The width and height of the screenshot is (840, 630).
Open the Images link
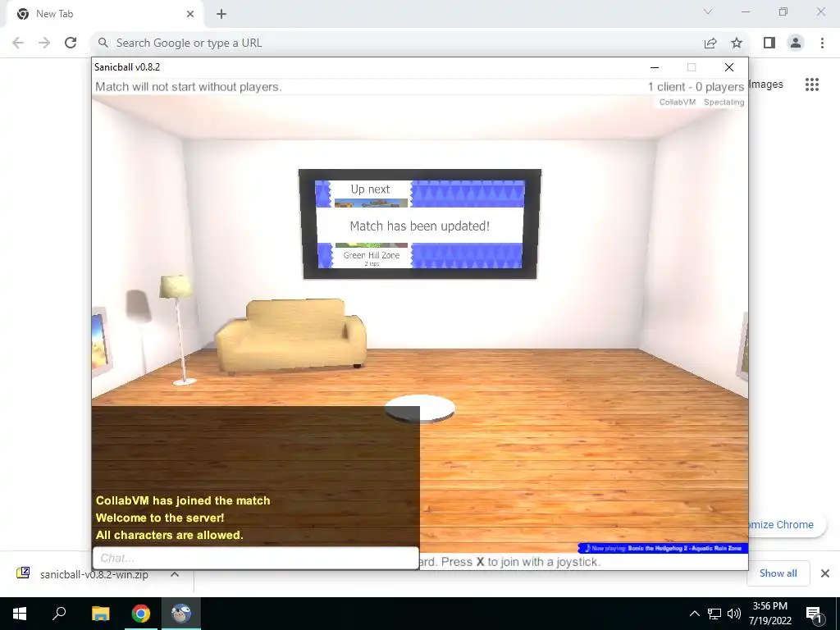[766, 84]
